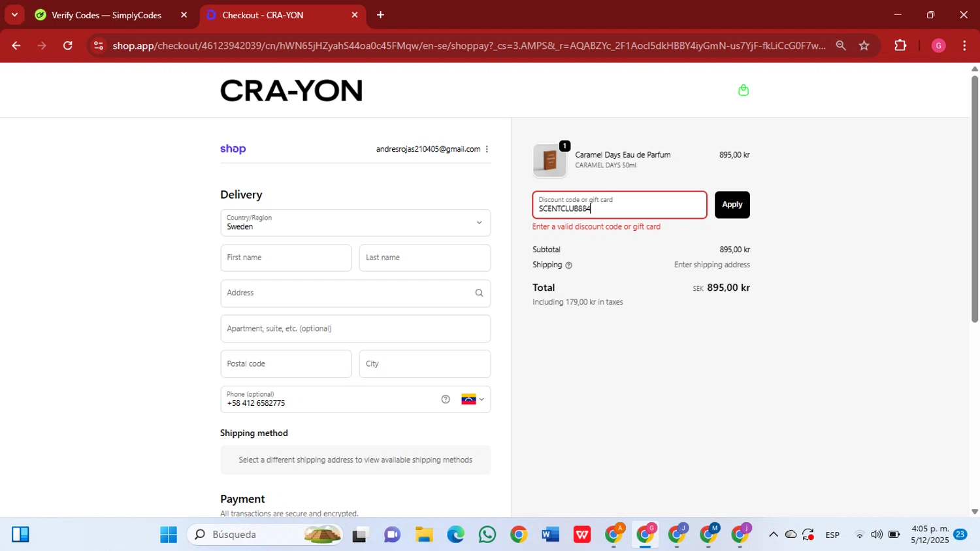Bookmark this page with the star icon
Viewport: 980px width, 551px height.
[864, 46]
